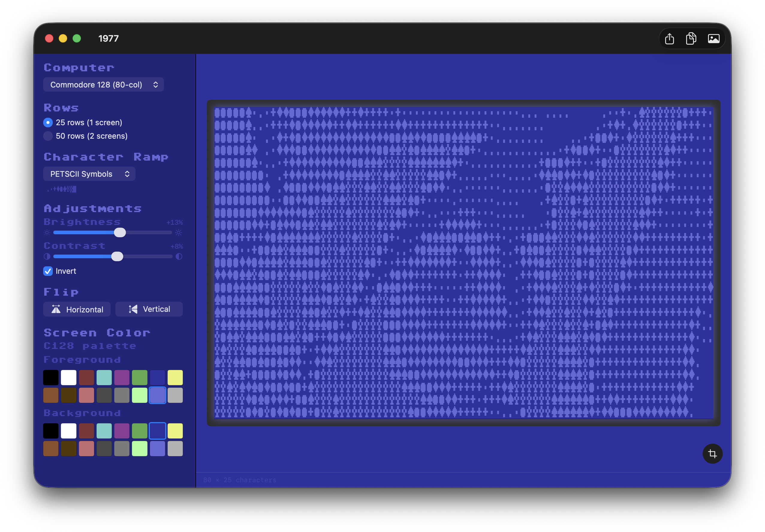This screenshot has height=532, width=765.
Task: Click the high brightness sun icon
Action: (179, 232)
